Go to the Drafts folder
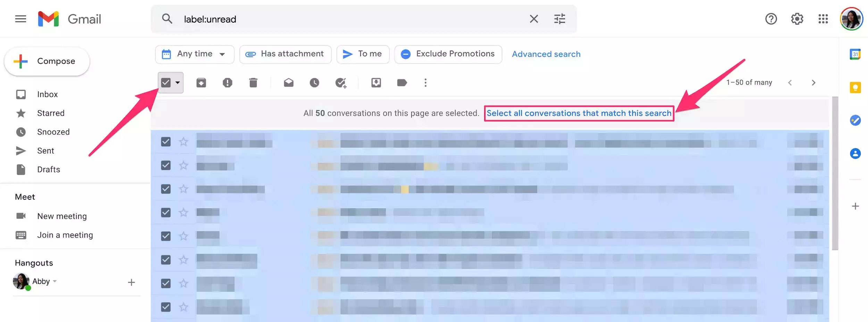This screenshot has width=868, height=322. tap(49, 170)
